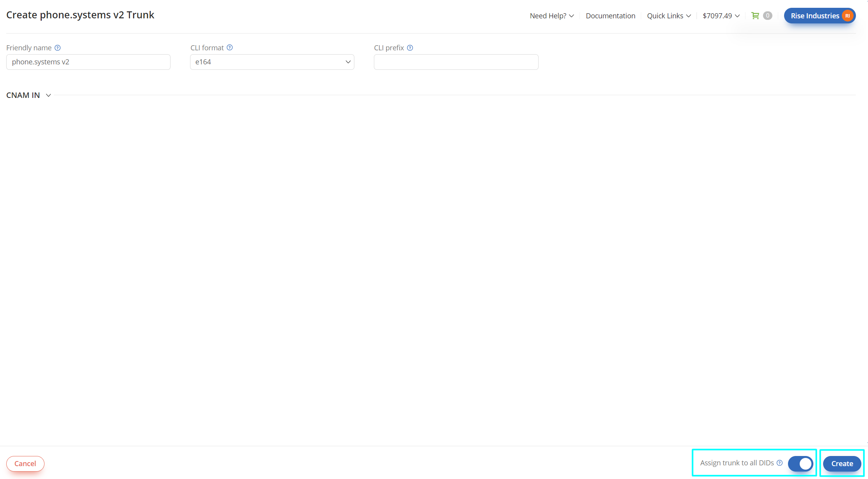Toggle Assign trunk to all DIDs switch
This screenshot has width=868, height=479.
[x=800, y=463]
